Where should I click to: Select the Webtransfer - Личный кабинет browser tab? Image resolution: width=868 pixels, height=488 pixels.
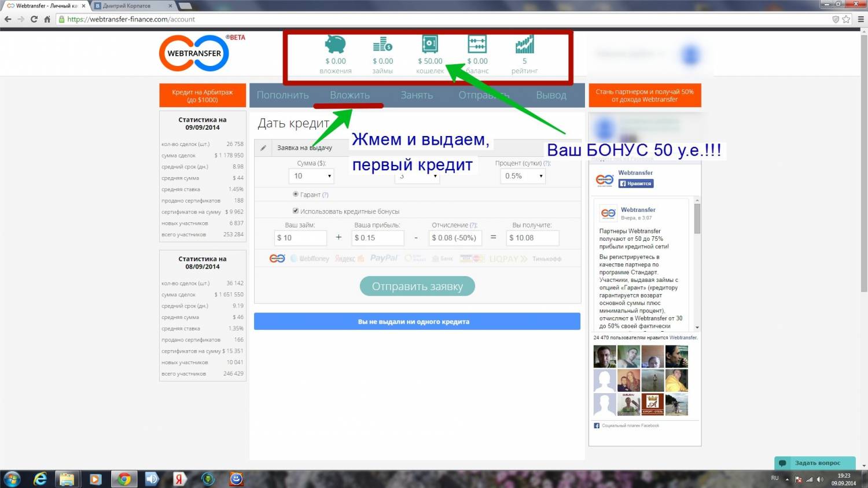[45, 6]
